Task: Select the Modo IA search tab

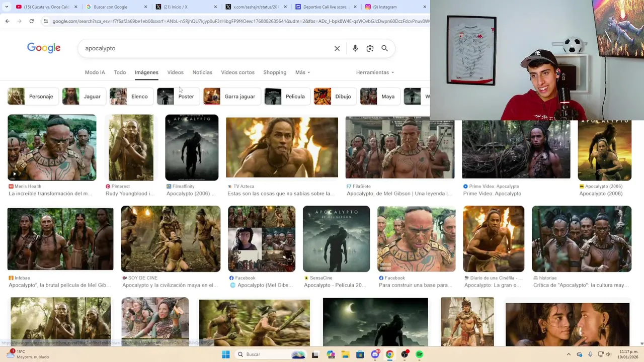Action: point(95,72)
